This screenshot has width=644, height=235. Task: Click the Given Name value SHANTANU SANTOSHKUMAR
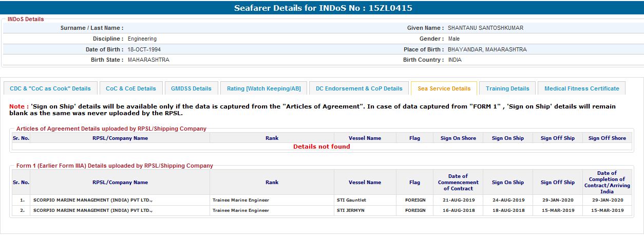(x=485, y=28)
